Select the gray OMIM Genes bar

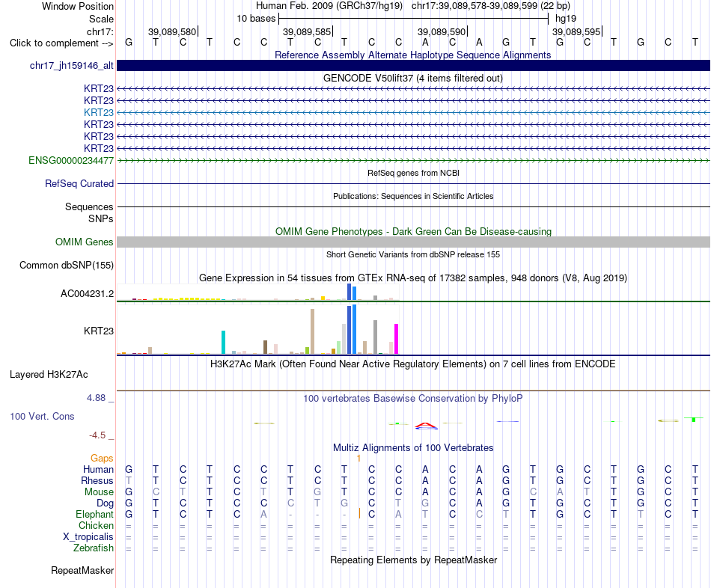413,242
